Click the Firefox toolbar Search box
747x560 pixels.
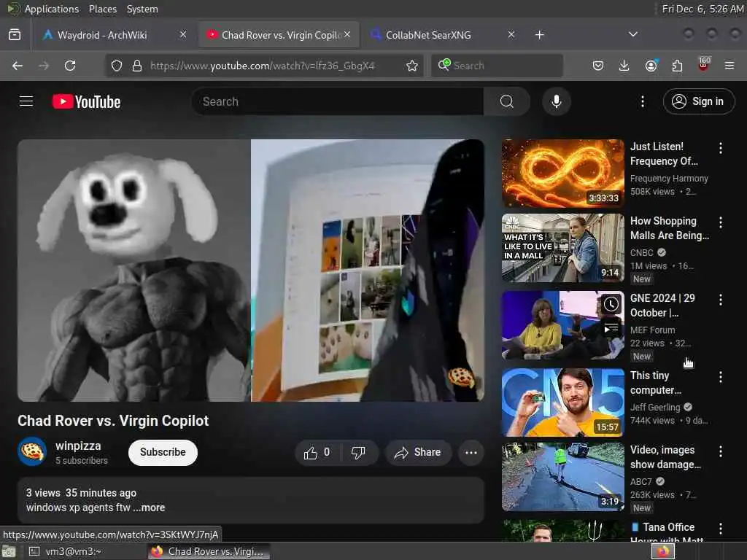[x=498, y=66]
